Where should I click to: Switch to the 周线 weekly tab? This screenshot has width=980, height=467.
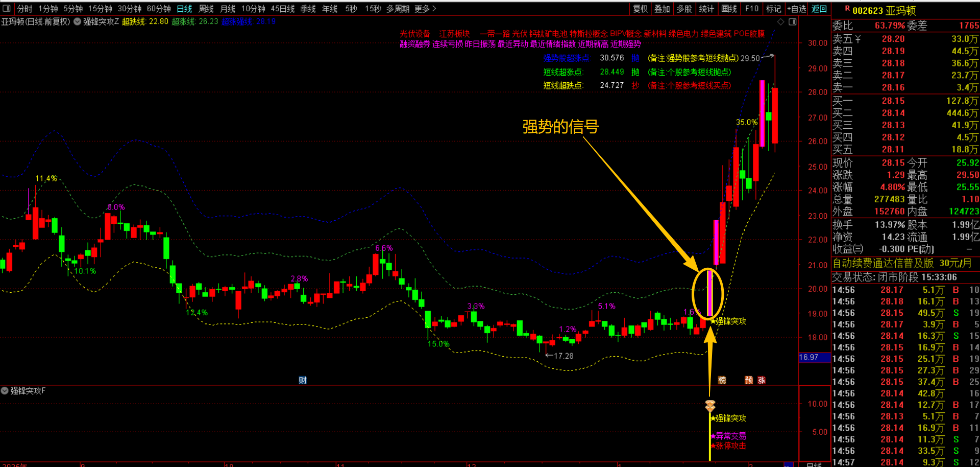click(x=206, y=9)
